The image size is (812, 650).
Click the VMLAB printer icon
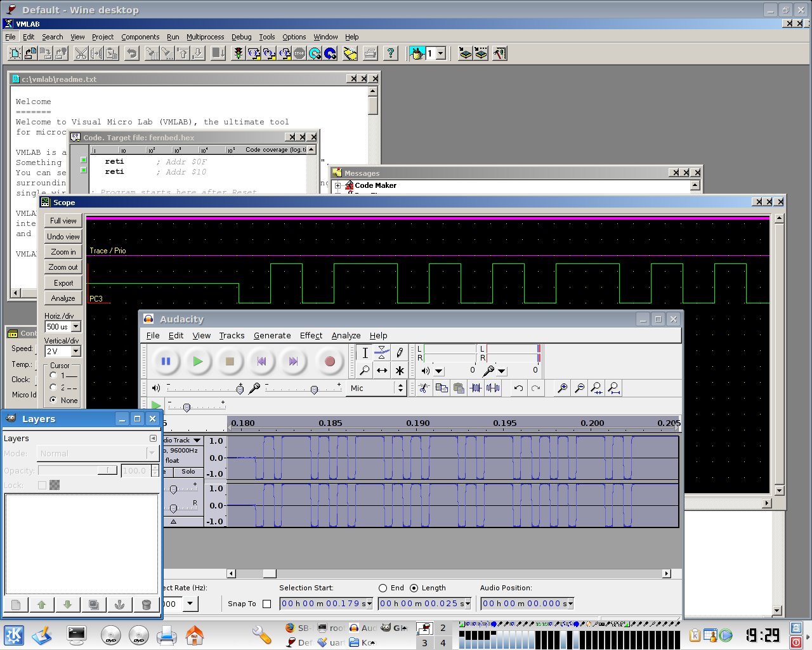pyautogui.click(x=370, y=53)
